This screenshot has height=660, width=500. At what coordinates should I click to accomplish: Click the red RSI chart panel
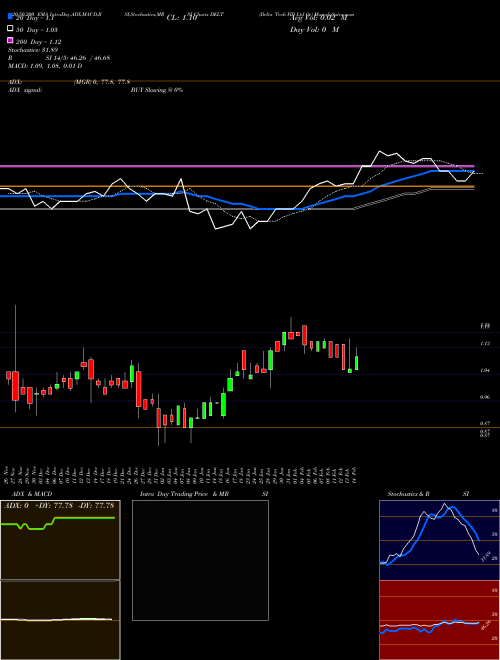(x=439, y=620)
